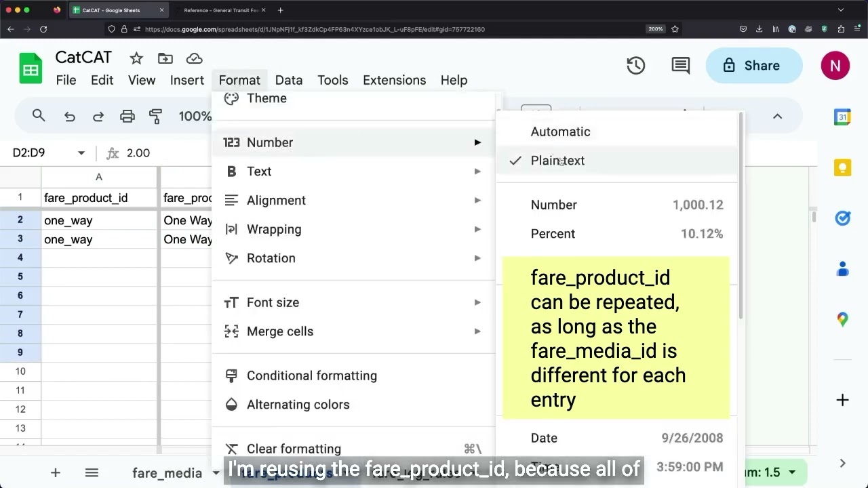
Task: Open Google Calendar side panel
Action: pos(842,117)
